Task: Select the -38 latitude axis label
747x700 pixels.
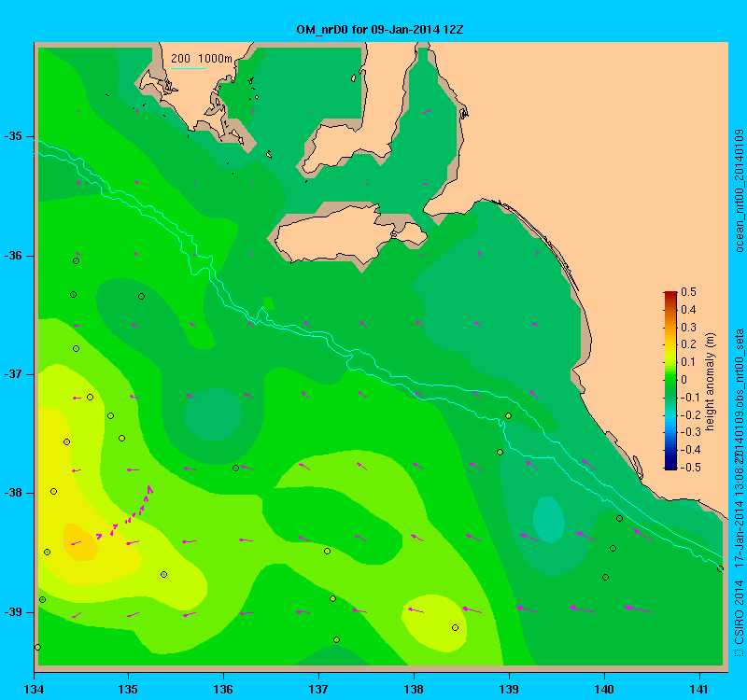Action: tap(13, 493)
